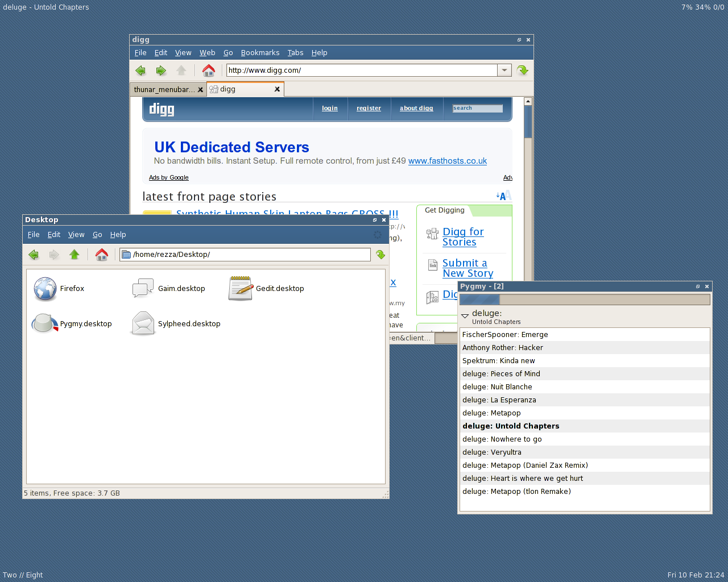Open the Digg for Stories link

(463, 237)
